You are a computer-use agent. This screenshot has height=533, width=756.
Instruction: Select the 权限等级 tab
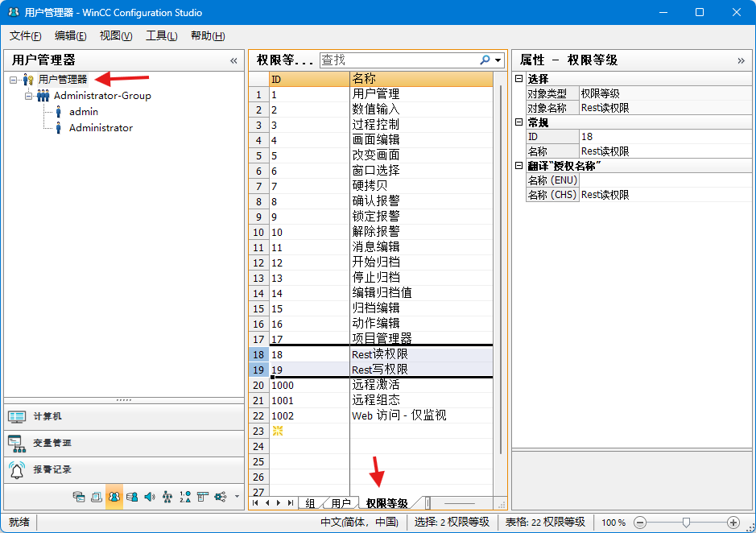click(387, 503)
